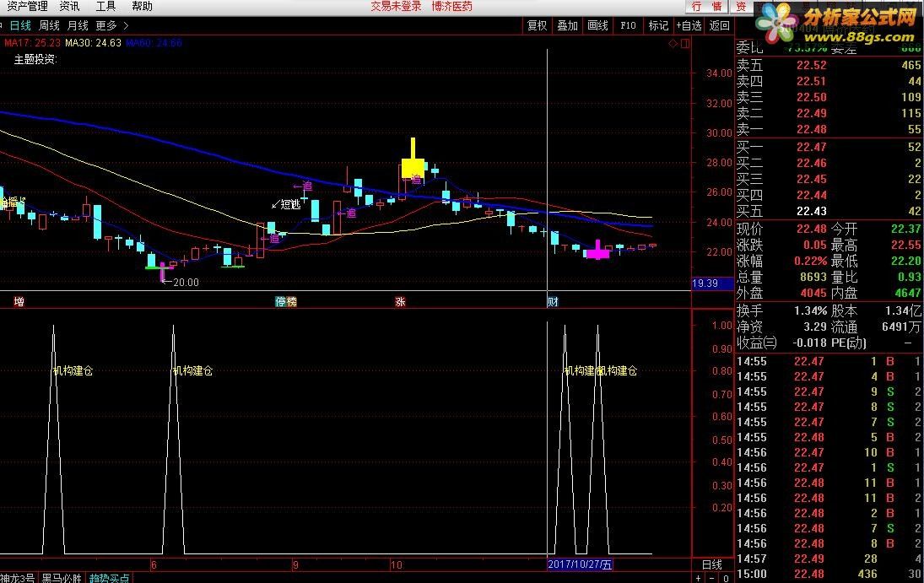Screen dimensions: 924x583
Task: Click the 叠加 overlay button
Action: (x=568, y=25)
